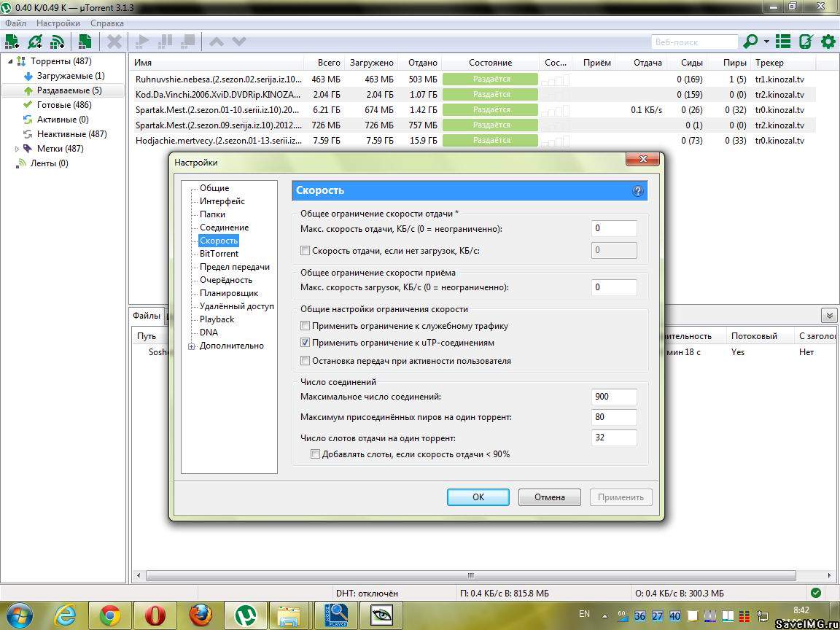Click the Загружаемые sidebar arrow icon
Screen dimensions: 840x630
coord(28,76)
